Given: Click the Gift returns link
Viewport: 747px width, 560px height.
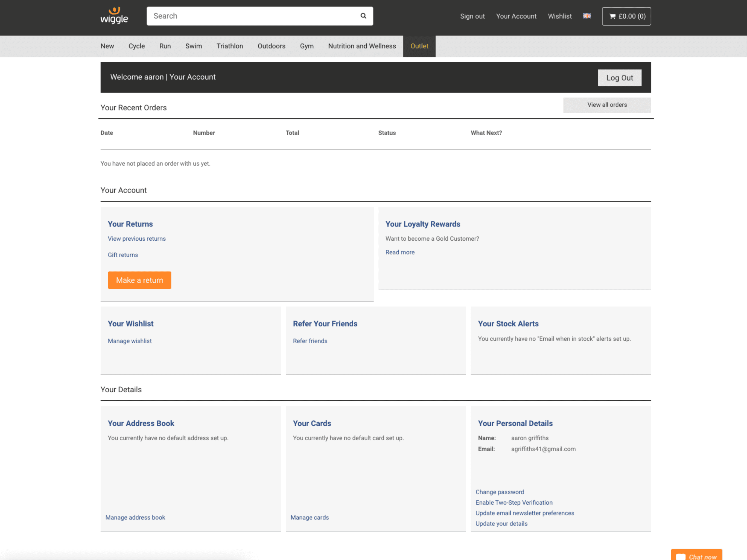Looking at the screenshot, I should [x=123, y=255].
